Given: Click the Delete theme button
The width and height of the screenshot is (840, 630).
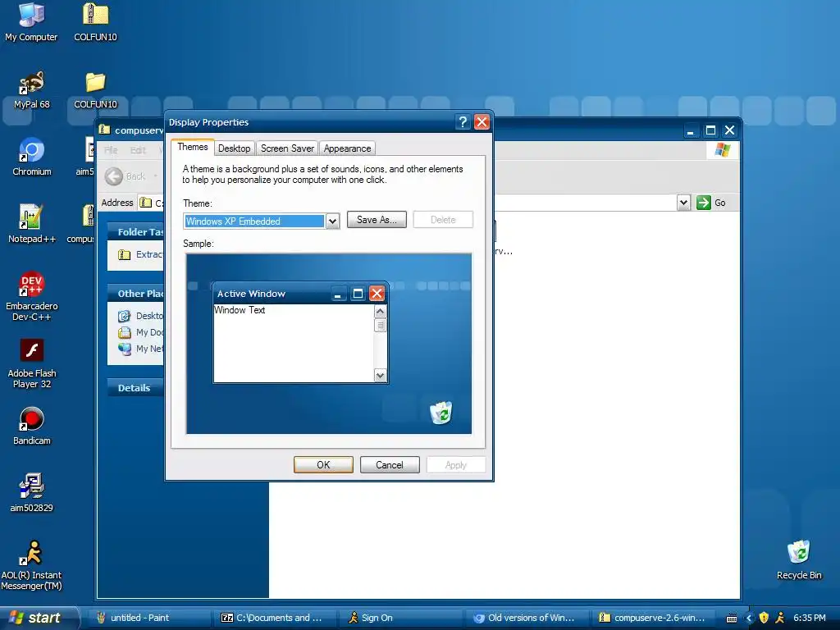Looking at the screenshot, I should coord(443,220).
